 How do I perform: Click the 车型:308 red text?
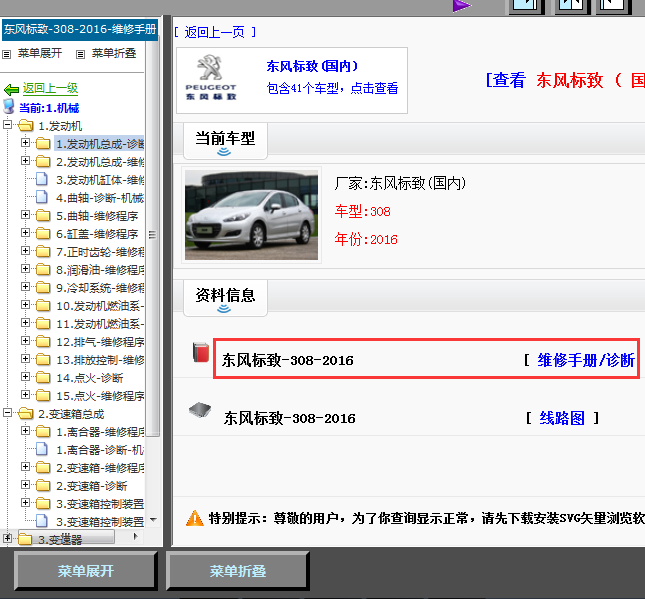click(x=362, y=211)
